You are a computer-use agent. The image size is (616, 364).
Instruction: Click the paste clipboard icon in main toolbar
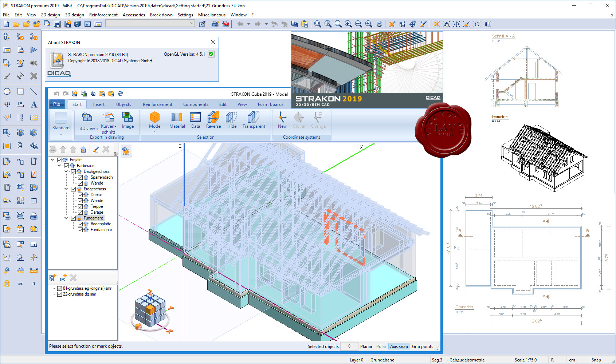(305, 24)
